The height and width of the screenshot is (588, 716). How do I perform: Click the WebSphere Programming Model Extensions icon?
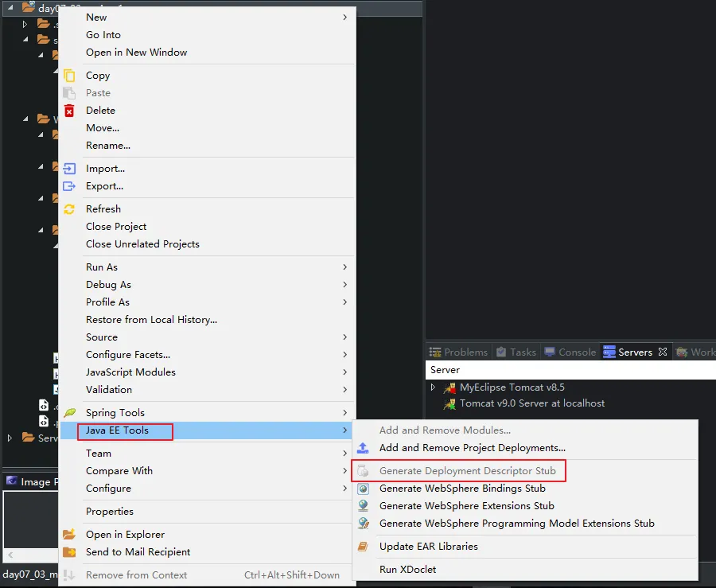[x=364, y=524]
